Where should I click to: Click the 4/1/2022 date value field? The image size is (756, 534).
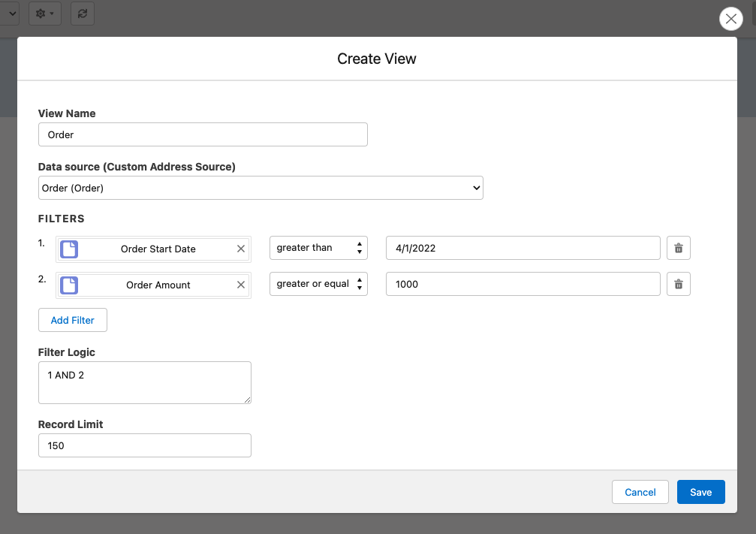click(523, 248)
